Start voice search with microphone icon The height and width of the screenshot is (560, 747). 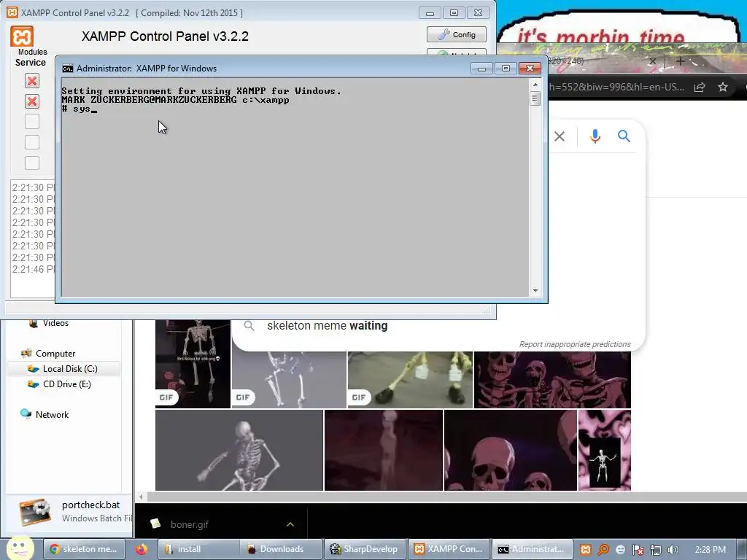595,136
